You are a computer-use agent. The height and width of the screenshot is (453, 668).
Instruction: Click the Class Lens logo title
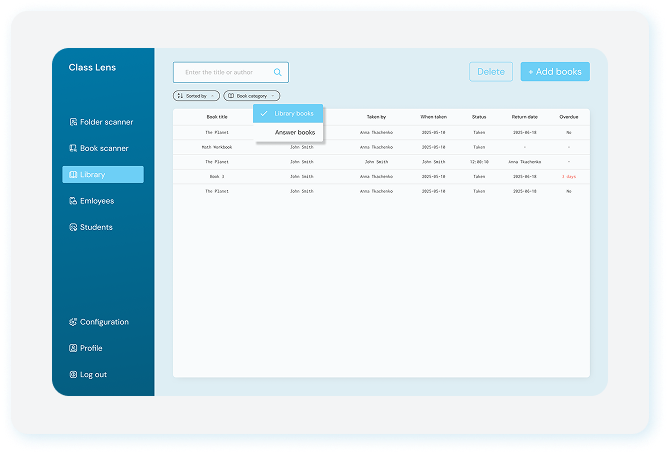(x=92, y=68)
